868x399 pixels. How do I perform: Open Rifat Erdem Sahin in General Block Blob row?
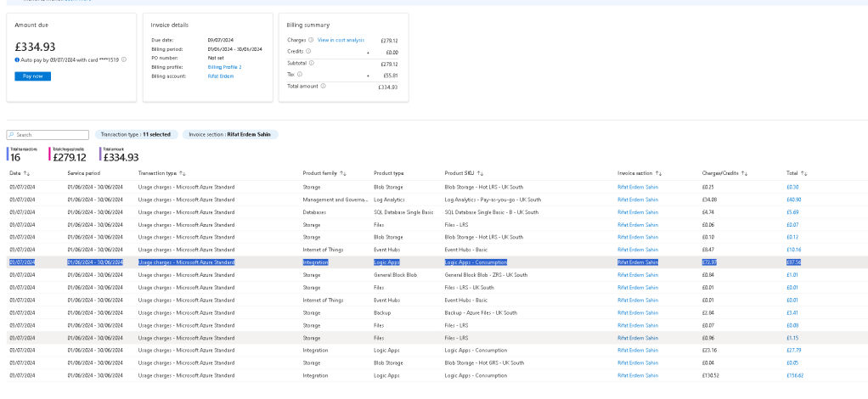click(x=638, y=275)
